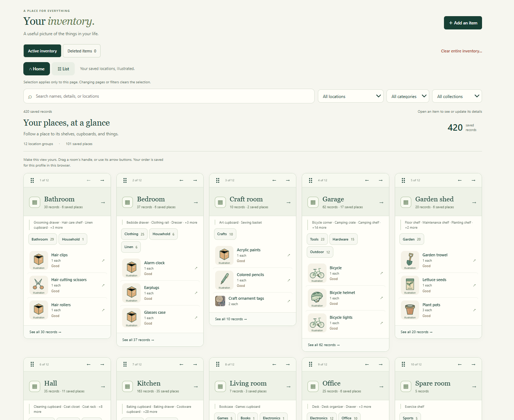Click the Kitchen card drag handle
Image resolution: width=514 pixels, height=420 pixels.
(125, 364)
